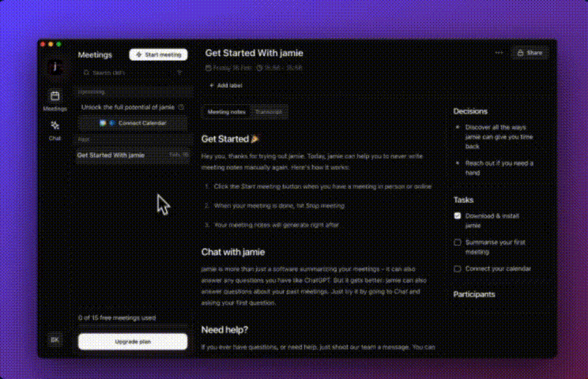The height and width of the screenshot is (379, 588).
Task: Open the Chat section in the sidebar
Action: [x=55, y=130]
